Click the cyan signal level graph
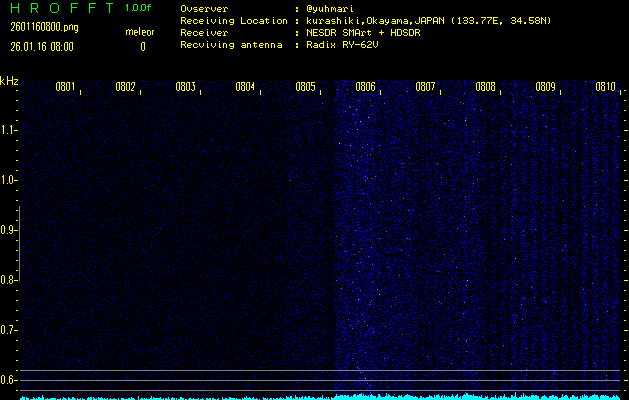The width and height of the screenshot is (629, 400). (320, 396)
